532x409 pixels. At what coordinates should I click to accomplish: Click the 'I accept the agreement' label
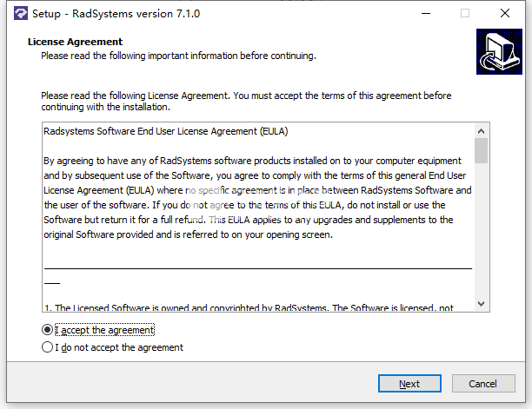click(x=104, y=330)
